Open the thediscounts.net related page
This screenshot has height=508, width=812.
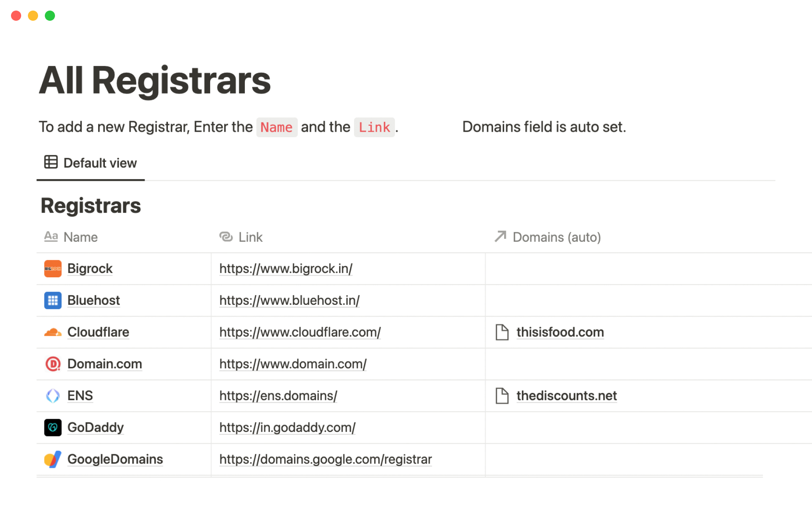pyautogui.click(x=566, y=396)
